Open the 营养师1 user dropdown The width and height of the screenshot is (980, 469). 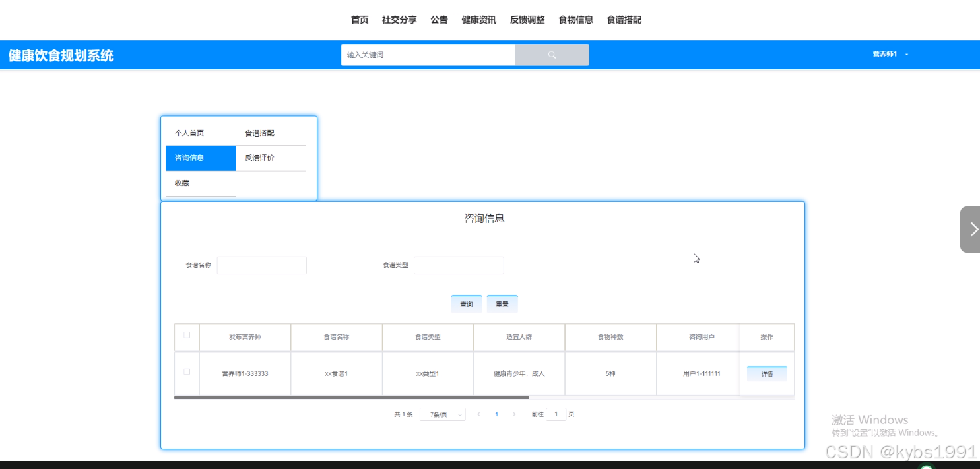click(x=890, y=54)
